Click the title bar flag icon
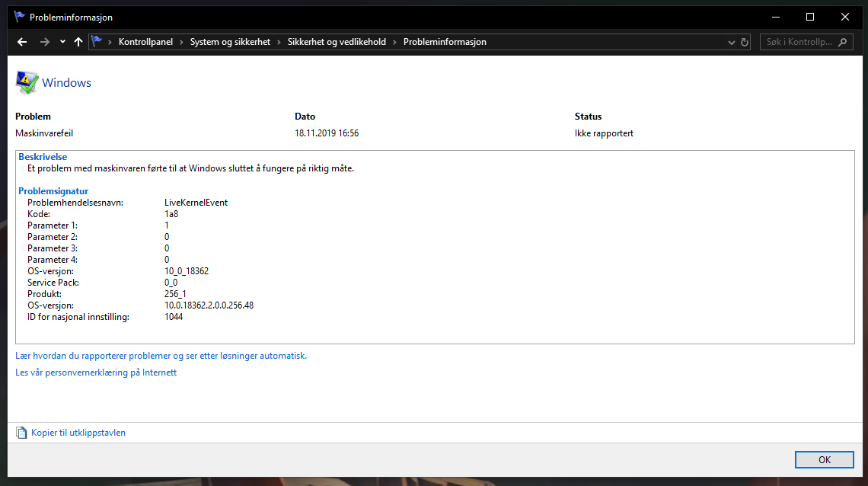Viewport: 868px width, 486px height. click(19, 18)
